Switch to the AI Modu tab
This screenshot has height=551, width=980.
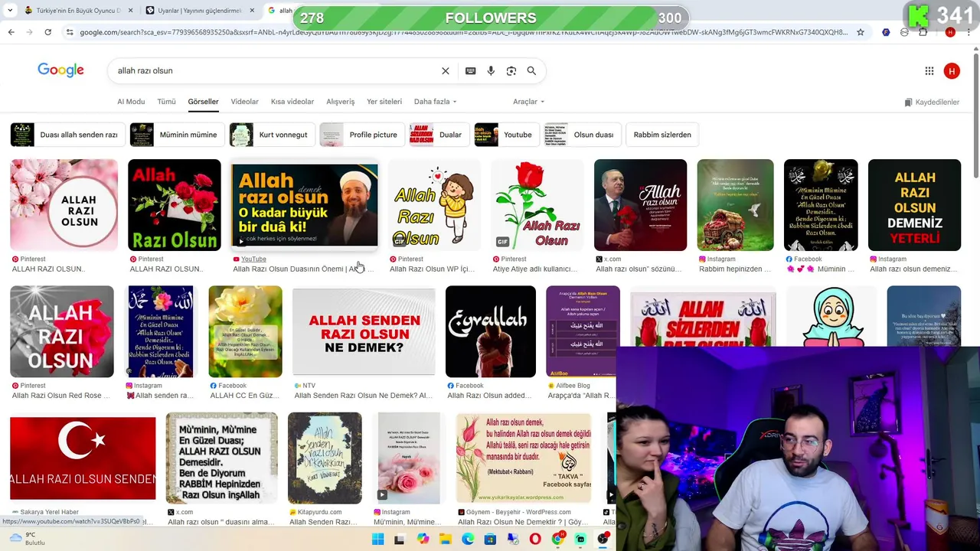click(131, 101)
